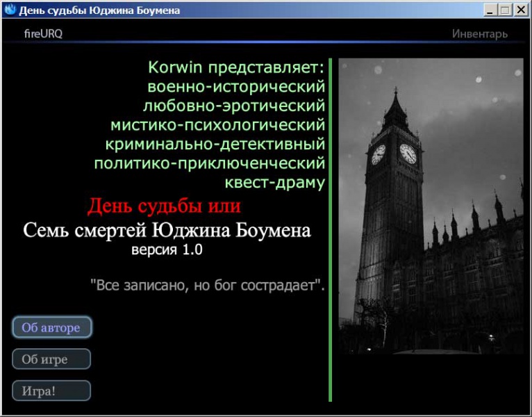The image size is (532, 417).
Task: Click the военно-исторический text line
Action: click(236, 87)
